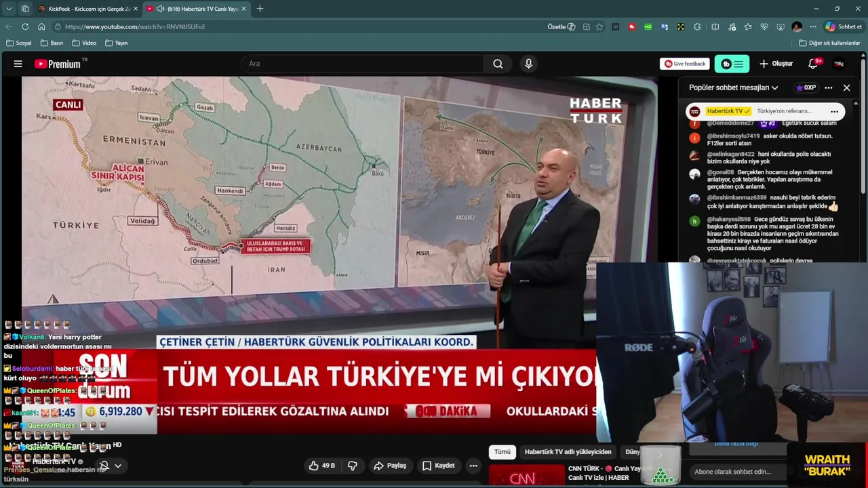Click the Paylaş share button
Viewport: 868px width, 488px height.
click(390, 466)
